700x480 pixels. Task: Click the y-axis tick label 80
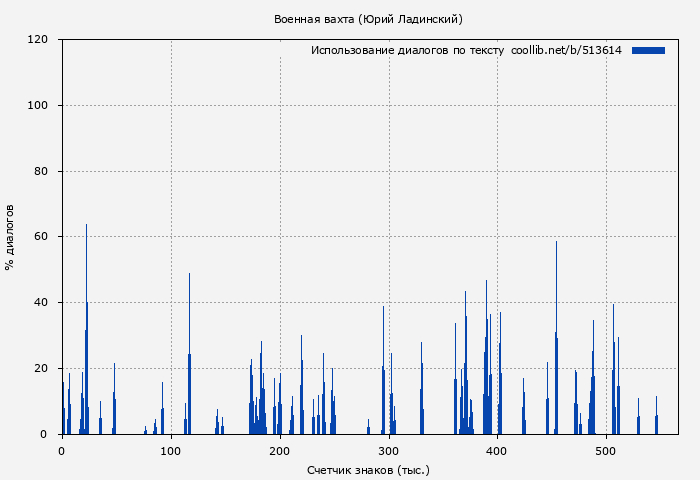coord(42,171)
